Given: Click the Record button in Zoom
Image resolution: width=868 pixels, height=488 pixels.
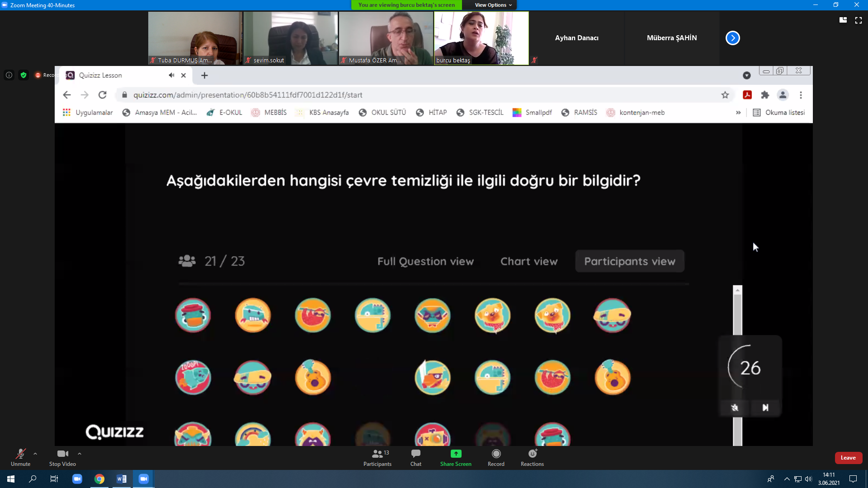Looking at the screenshot, I should tap(496, 458).
